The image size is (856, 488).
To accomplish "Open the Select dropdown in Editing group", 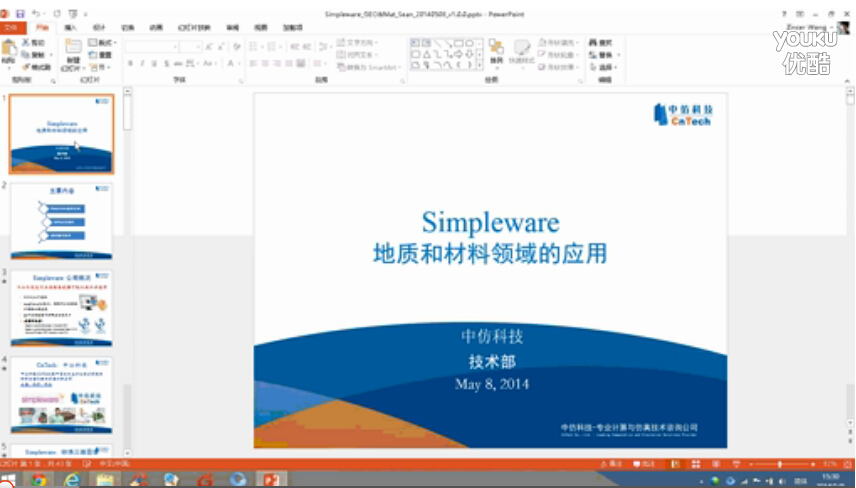I will click(603, 67).
